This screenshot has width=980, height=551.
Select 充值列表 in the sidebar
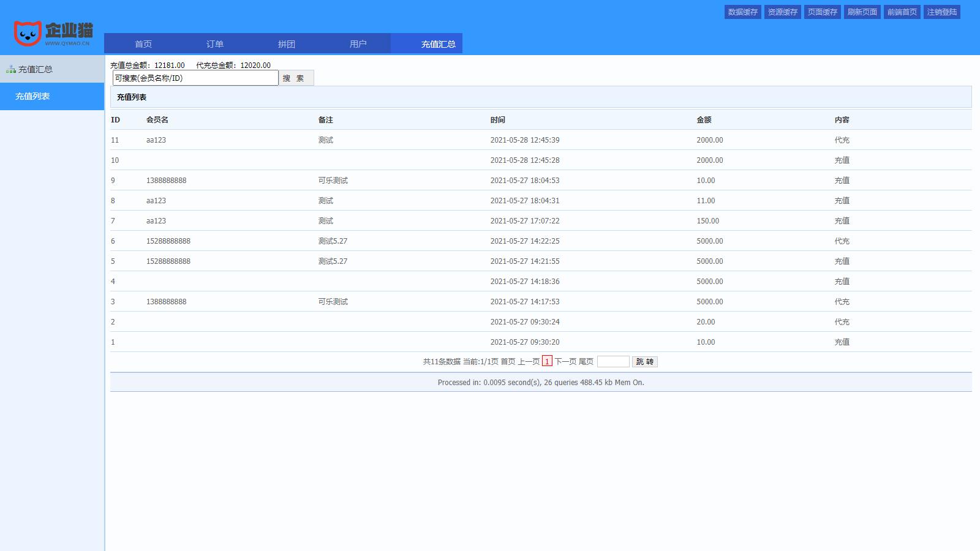33,97
